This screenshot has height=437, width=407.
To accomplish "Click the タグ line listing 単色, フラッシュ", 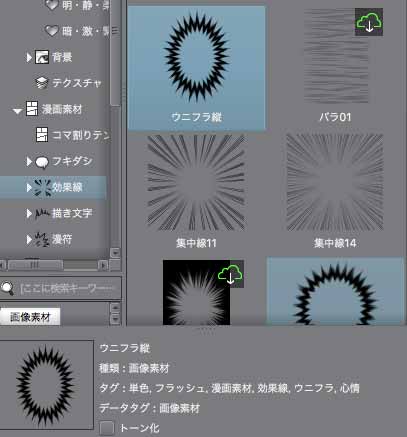I will pyautogui.click(x=229, y=388).
